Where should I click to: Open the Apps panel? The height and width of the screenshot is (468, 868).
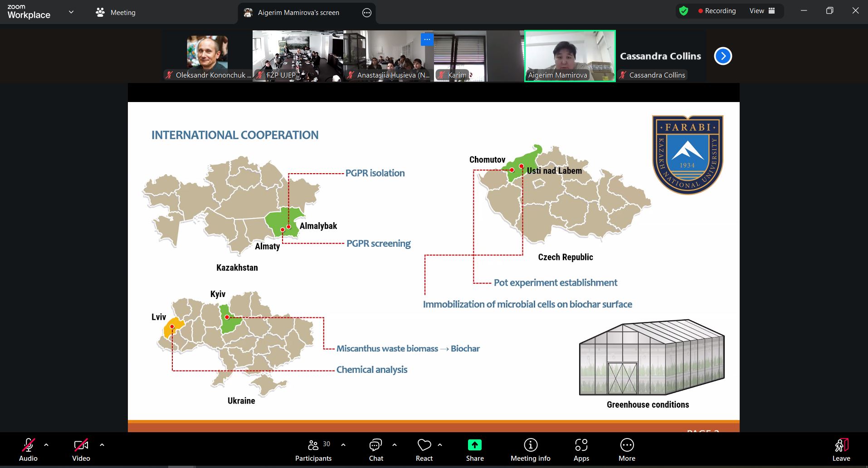coord(581,450)
